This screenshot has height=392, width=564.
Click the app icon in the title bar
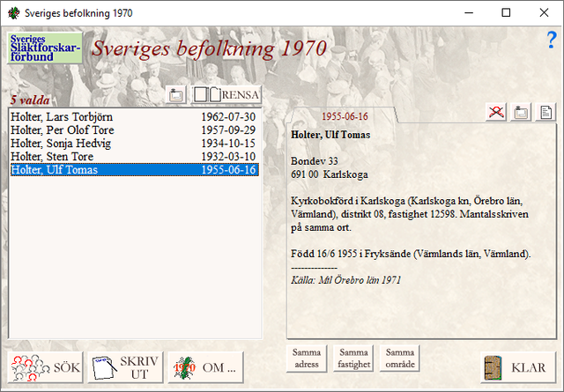14,13
